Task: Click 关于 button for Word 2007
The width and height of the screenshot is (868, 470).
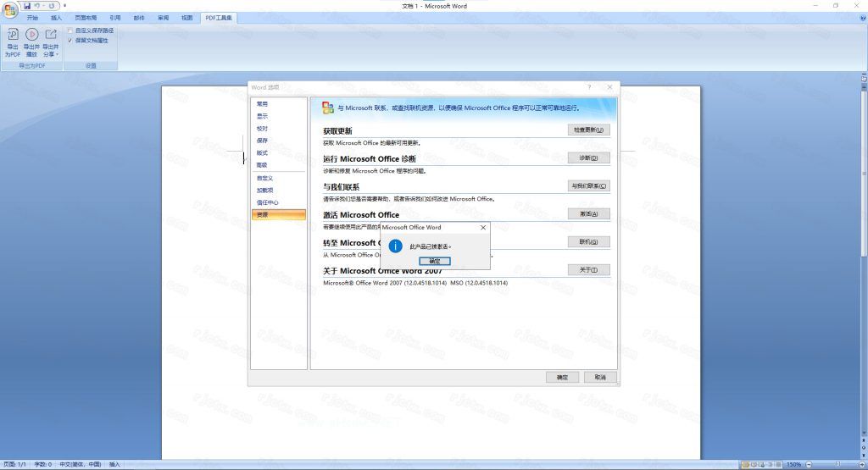Action: pyautogui.click(x=589, y=270)
